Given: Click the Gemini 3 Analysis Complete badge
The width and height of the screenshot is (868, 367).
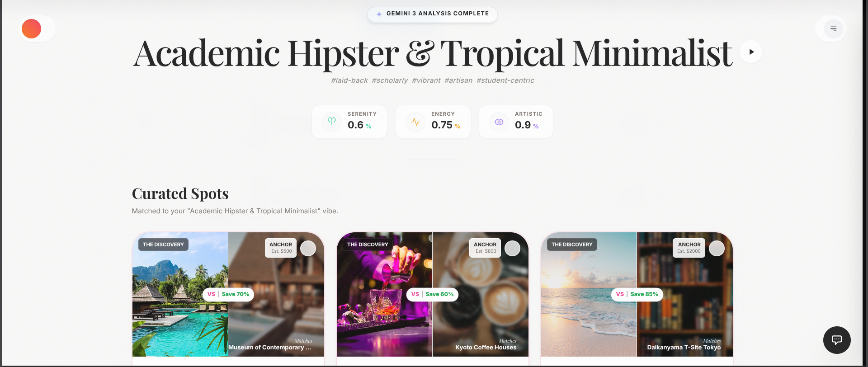Looking at the screenshot, I should (x=433, y=14).
